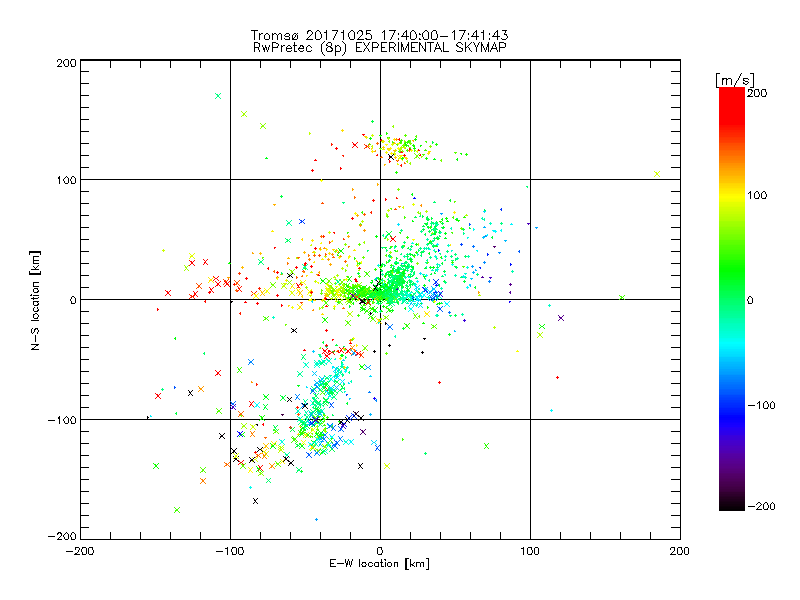The height and width of the screenshot is (600, 800).
Task: Click the N-S axis tick label "100"
Action: [66, 180]
